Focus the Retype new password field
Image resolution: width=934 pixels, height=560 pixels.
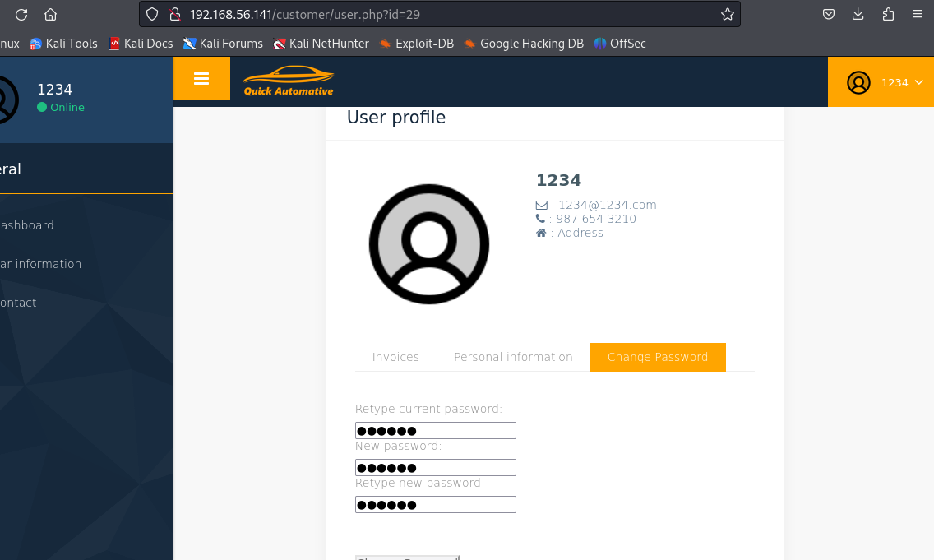436,504
